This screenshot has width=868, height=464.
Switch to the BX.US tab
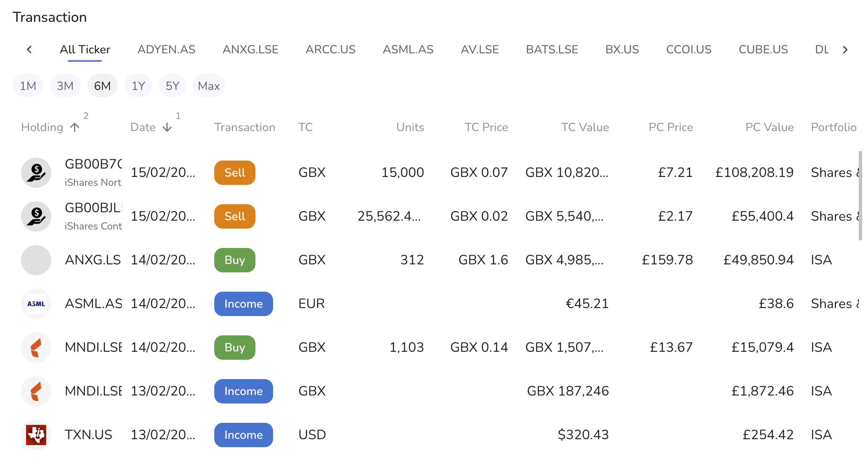coord(622,50)
